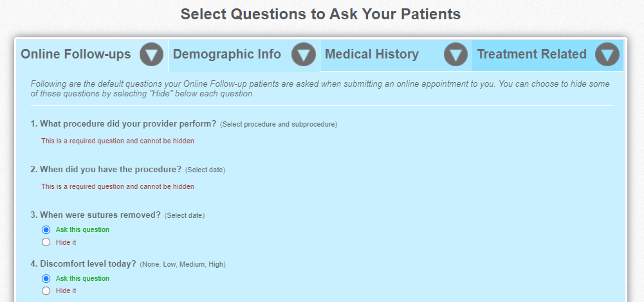This screenshot has width=644, height=302.
Task: Open the Medical History tab label
Action: point(372,54)
